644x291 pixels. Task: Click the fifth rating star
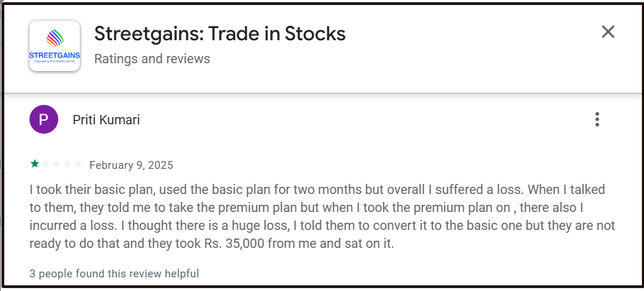click(x=78, y=165)
